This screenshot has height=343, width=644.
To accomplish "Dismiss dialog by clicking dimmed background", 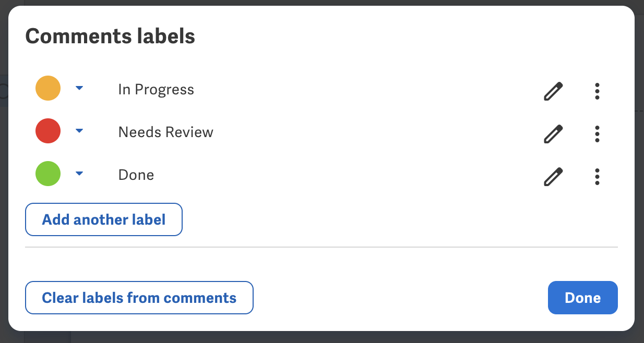I will click(313, 338).
